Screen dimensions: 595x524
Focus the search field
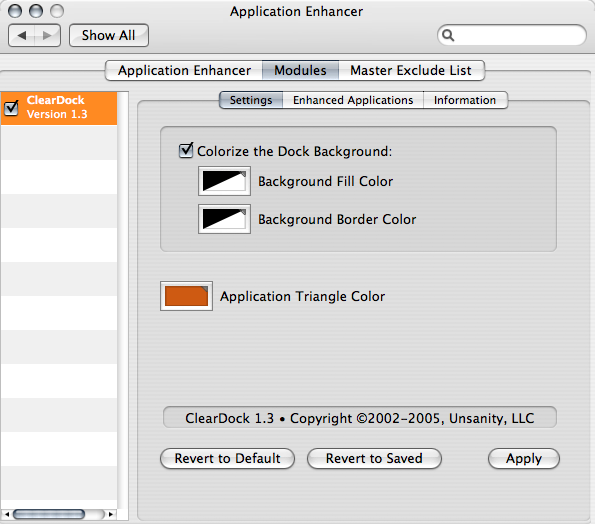coord(512,35)
